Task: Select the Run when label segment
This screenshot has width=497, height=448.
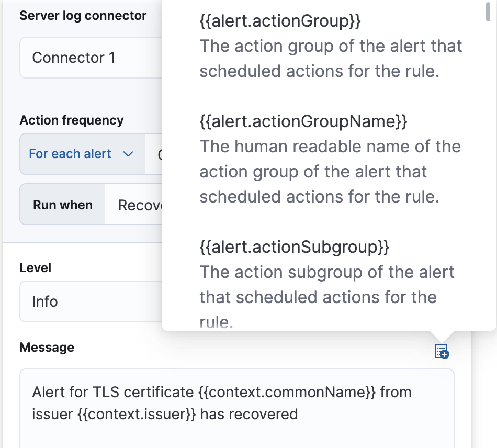Action: (62, 205)
